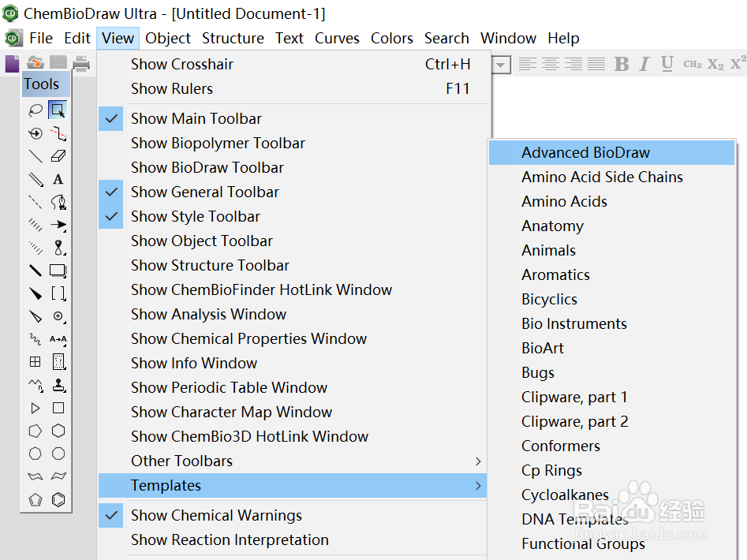The image size is (747, 560).
Task: Enable Show Object Toolbar
Action: [293, 241]
